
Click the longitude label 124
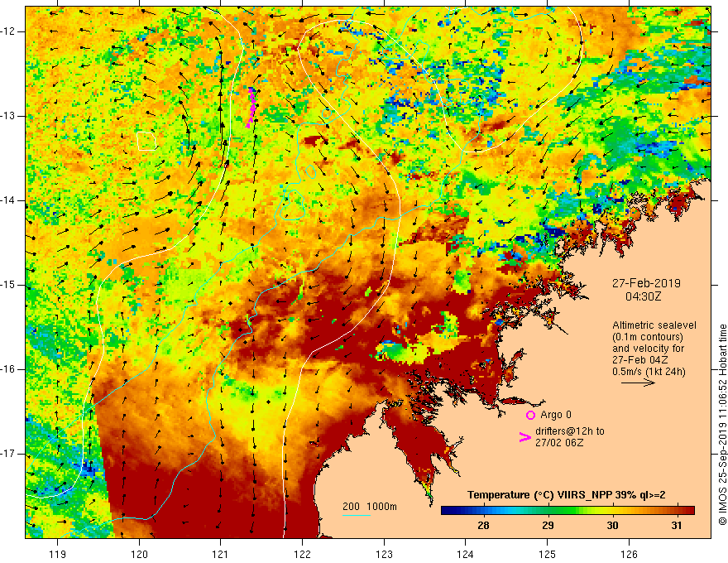466,554
